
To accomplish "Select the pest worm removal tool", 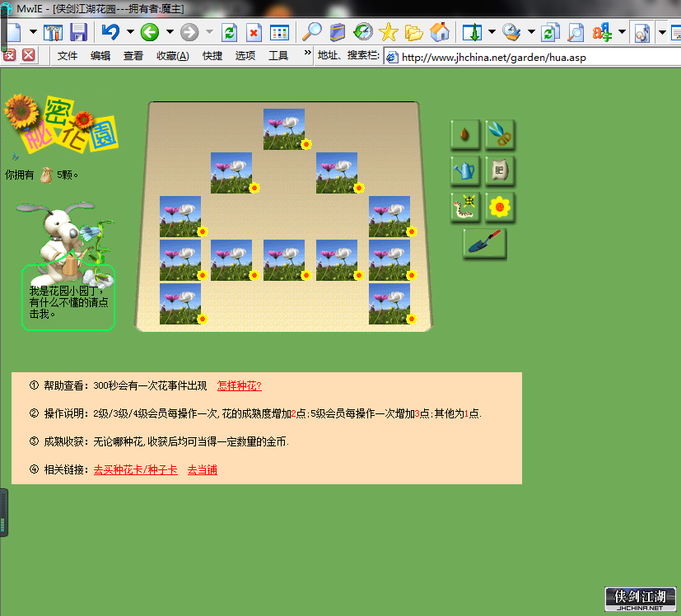I will 465,207.
